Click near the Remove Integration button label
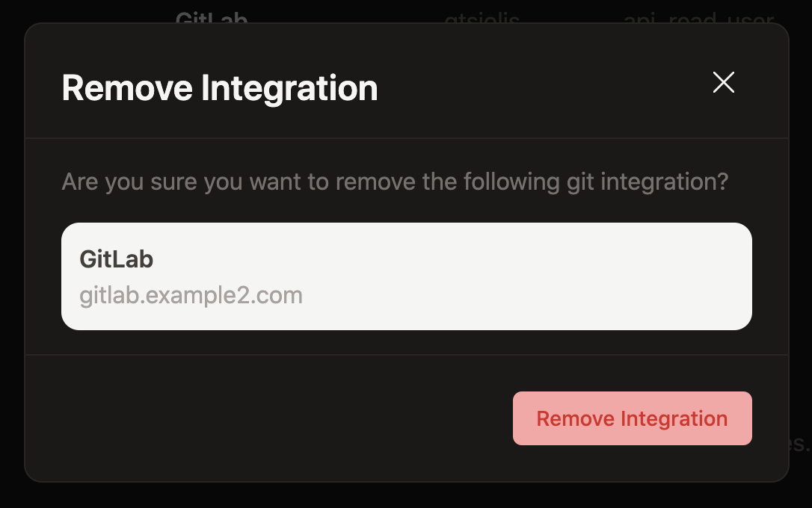The height and width of the screenshot is (508, 812). [632, 418]
